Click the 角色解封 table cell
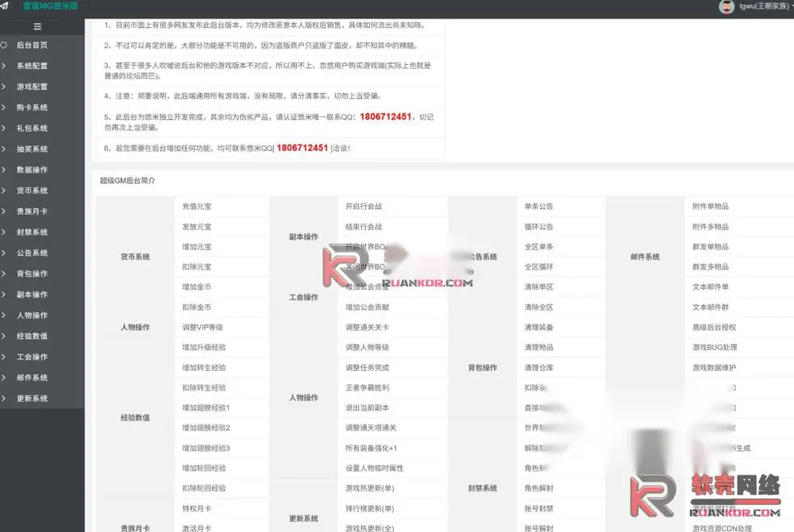Viewport: 794px width, 532px height. [561, 488]
